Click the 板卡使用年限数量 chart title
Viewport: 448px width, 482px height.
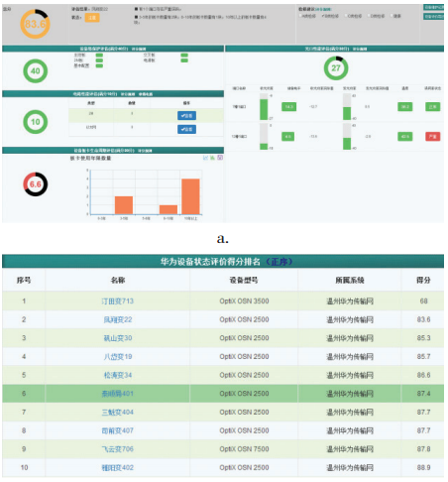tap(90, 159)
